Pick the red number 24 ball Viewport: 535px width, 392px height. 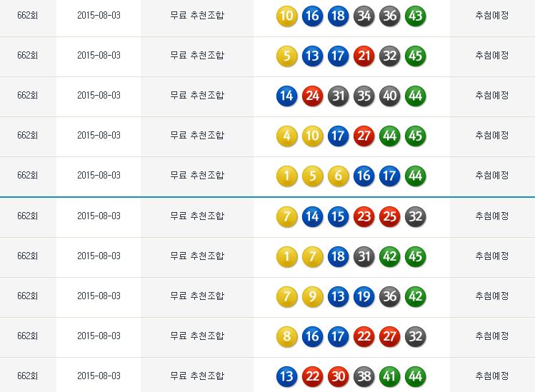pos(312,96)
